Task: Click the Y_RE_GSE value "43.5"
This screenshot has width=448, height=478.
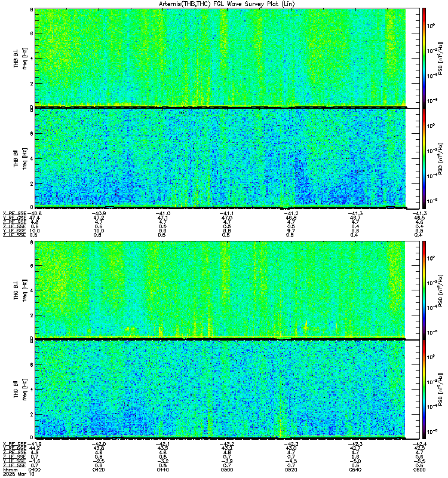Action: coord(162,448)
